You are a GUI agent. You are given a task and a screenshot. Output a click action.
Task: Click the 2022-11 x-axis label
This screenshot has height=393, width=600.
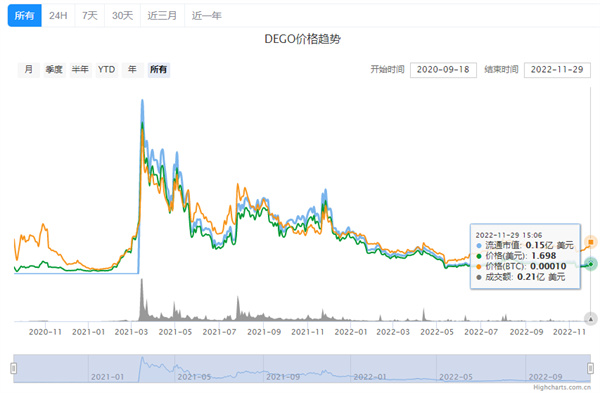pos(569,332)
